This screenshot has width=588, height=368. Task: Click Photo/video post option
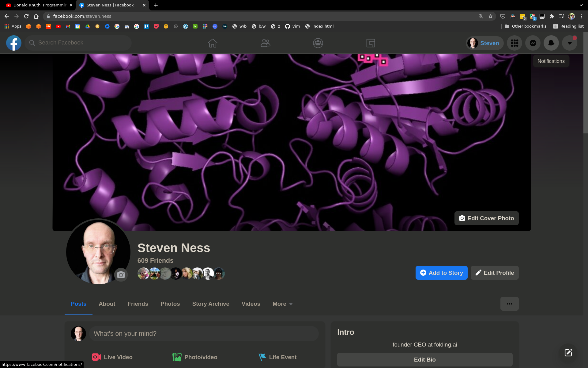(x=195, y=357)
